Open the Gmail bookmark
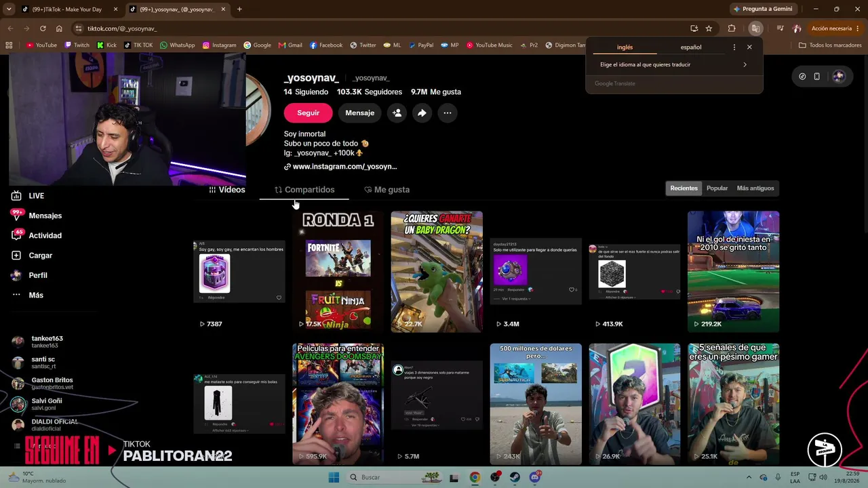The image size is (868, 488). click(290, 45)
